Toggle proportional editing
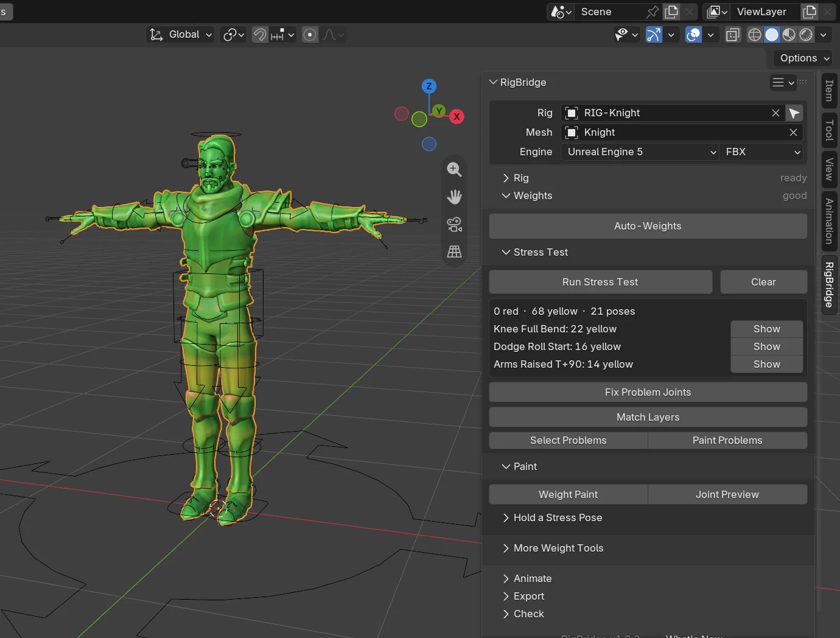 (310, 35)
